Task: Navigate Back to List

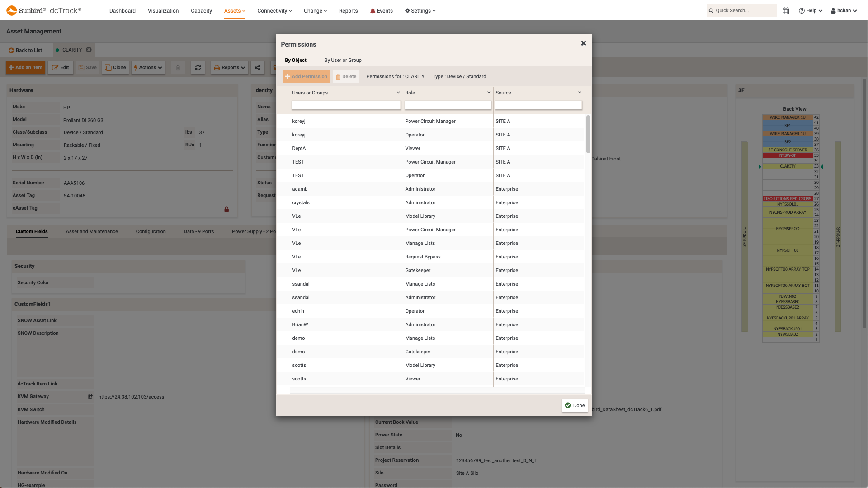Action: (x=25, y=50)
